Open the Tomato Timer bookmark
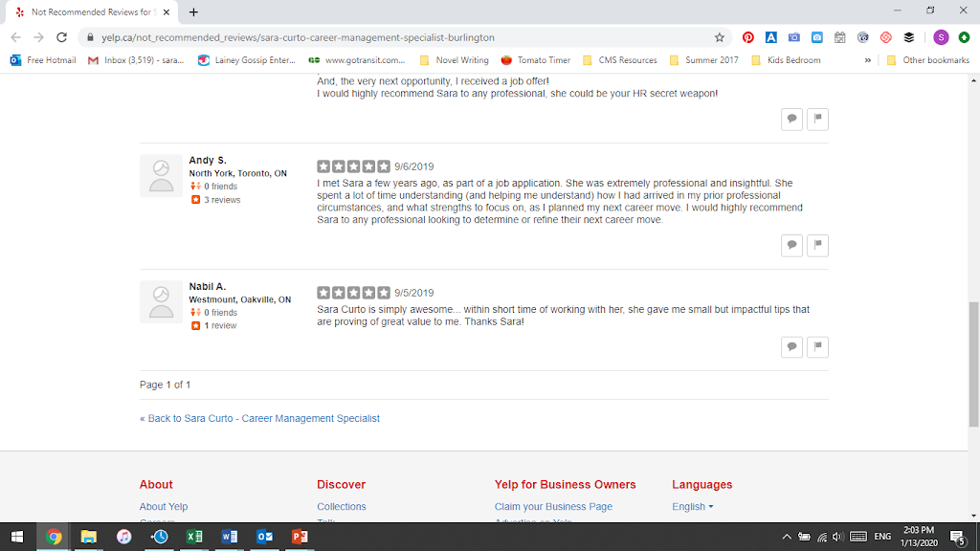The image size is (980, 551). (536, 60)
